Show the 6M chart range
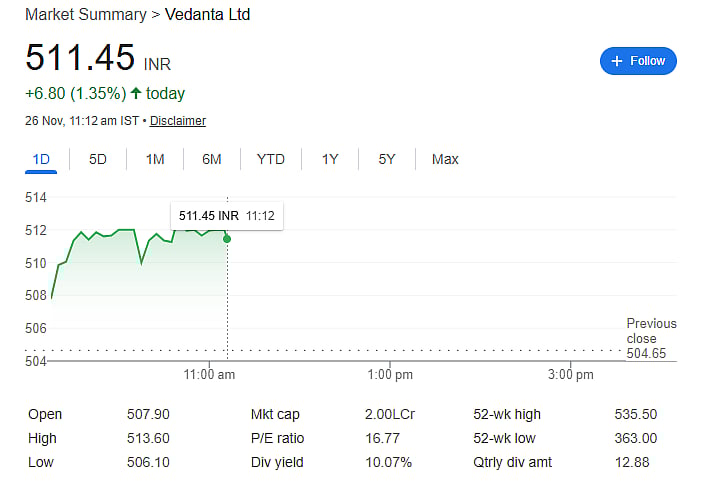Viewport: 728px width, 487px height. (x=211, y=159)
